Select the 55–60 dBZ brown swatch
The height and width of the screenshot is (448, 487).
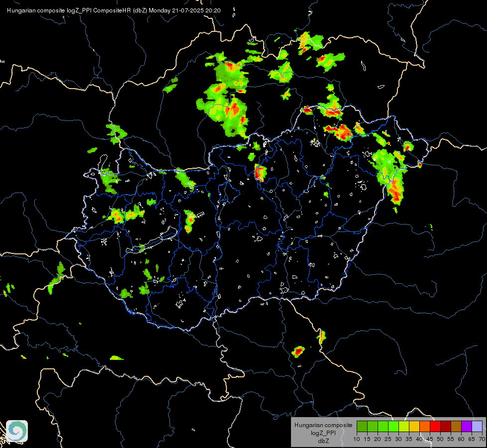456,426
